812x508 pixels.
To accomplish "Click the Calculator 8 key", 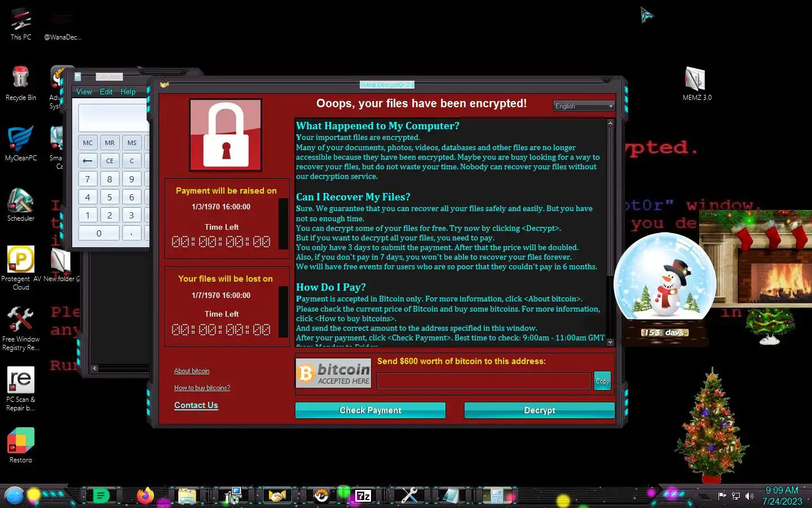I will click(110, 179).
